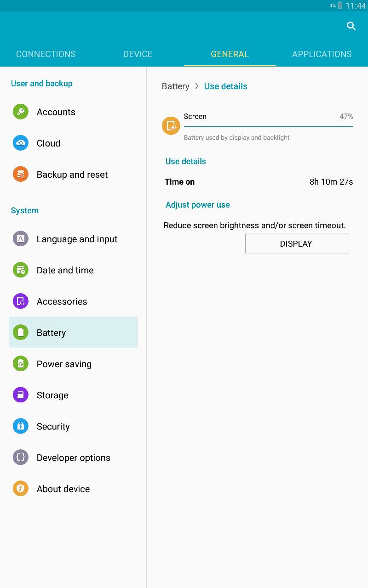Open Accounts via its green key icon
Screen dimensions: 368x588
pos(20,112)
